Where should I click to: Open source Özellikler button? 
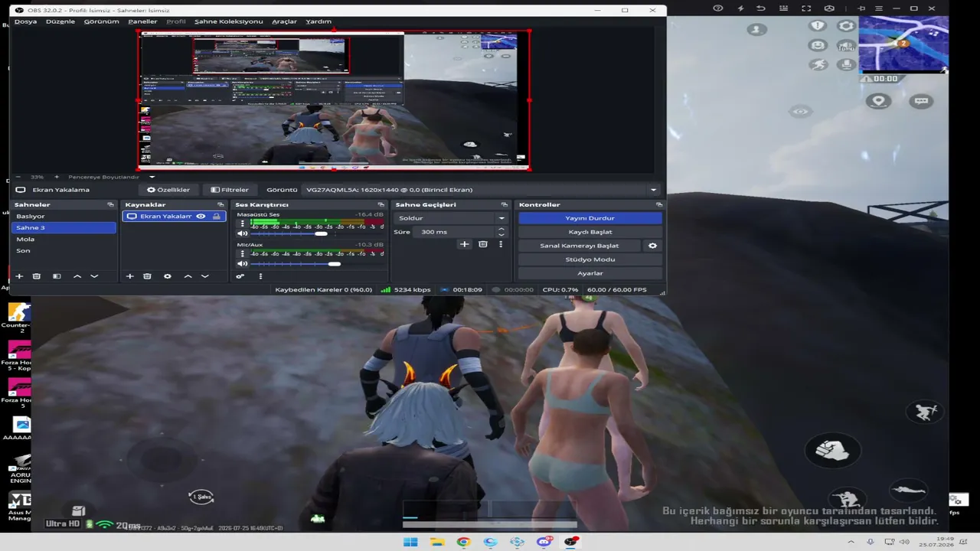click(168, 190)
